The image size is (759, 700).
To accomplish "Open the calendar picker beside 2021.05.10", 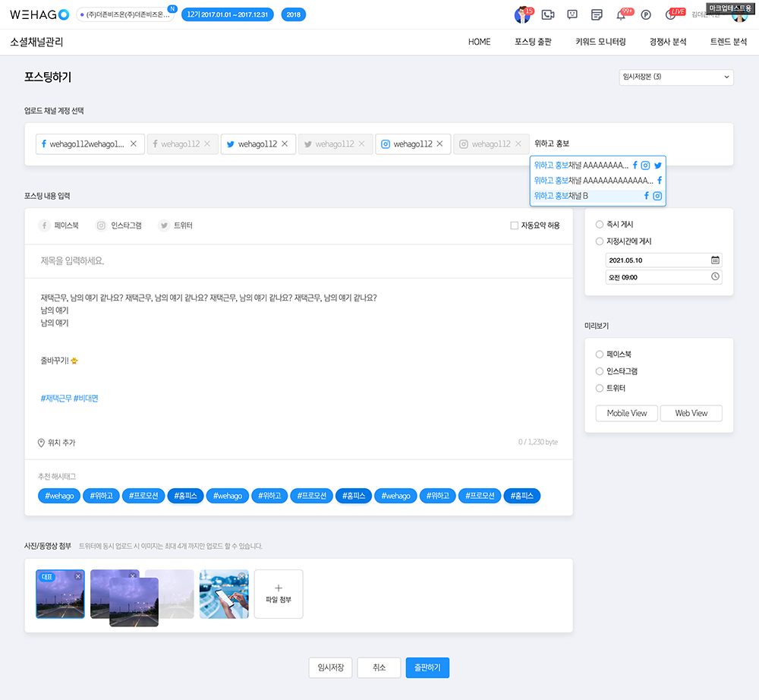I will tap(714, 260).
